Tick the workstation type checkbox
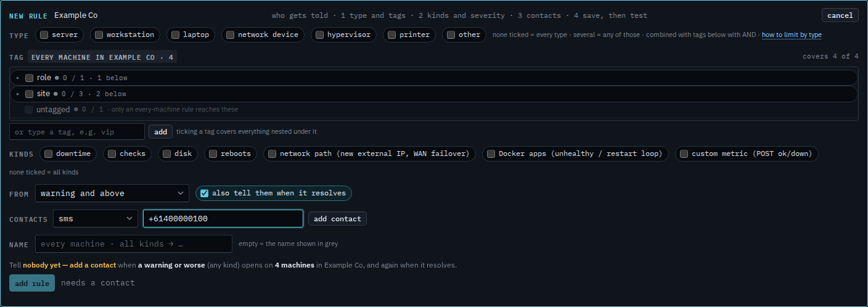This screenshot has height=307, width=868. click(x=99, y=35)
